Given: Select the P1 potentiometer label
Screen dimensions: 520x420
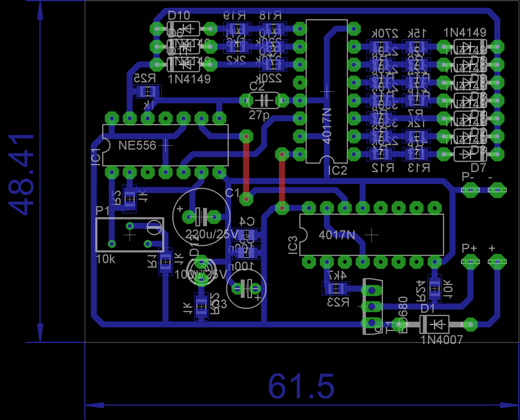Looking at the screenshot, I should (103, 211).
